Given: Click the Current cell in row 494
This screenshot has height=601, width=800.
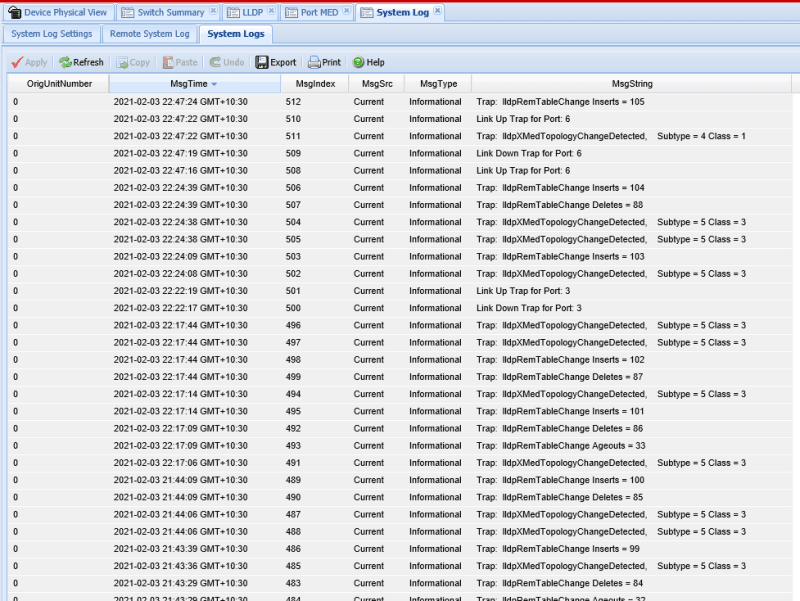Looking at the screenshot, I should (x=368, y=394).
